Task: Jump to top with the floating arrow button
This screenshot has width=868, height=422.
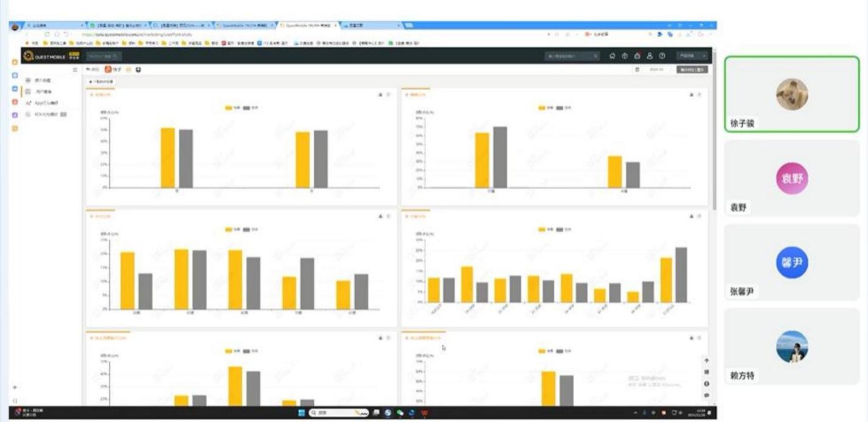Action: pyautogui.click(x=707, y=361)
